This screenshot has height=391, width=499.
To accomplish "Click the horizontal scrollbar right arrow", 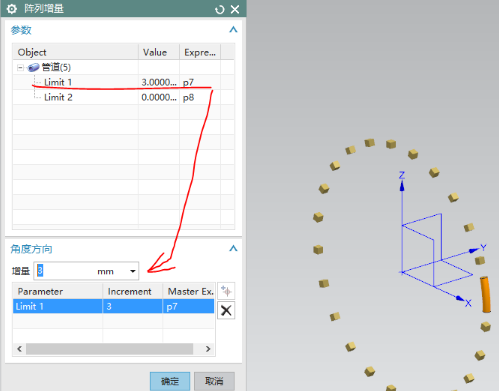I will tap(208, 349).
